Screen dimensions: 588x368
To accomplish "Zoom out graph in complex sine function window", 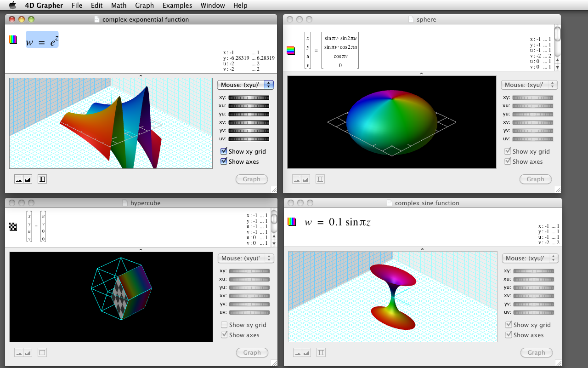I will pyautogui.click(x=298, y=352).
